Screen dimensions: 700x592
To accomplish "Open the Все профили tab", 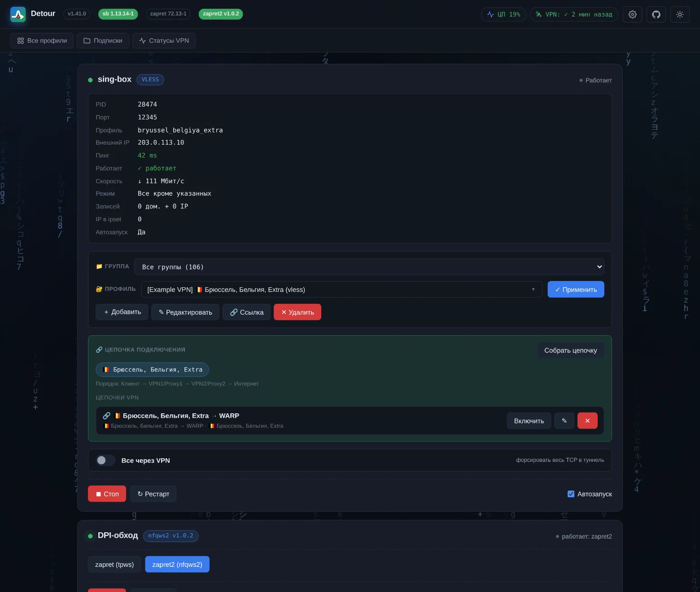I will [42, 40].
